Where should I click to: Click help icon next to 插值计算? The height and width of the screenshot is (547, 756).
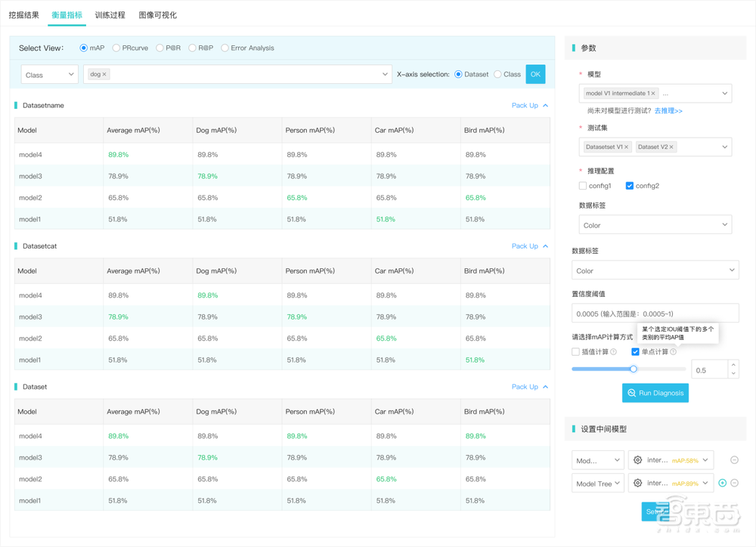(x=614, y=352)
